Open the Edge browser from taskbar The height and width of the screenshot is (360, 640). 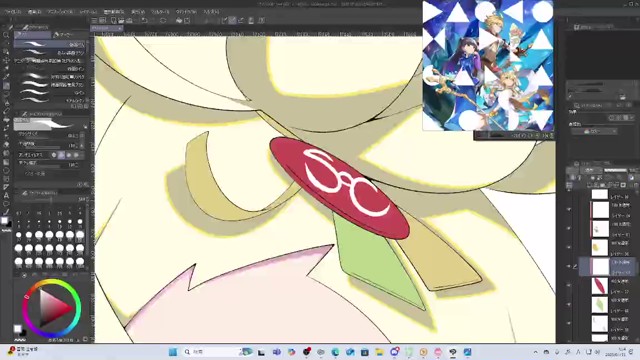pos(336,352)
